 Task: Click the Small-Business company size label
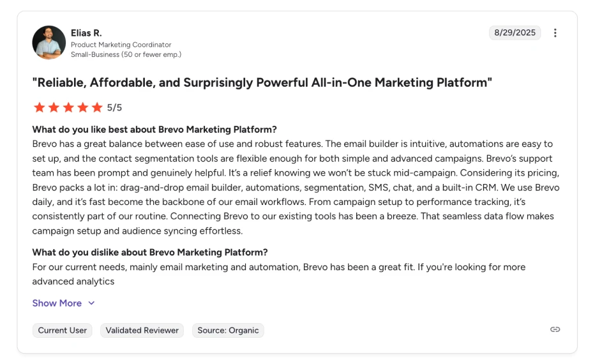tap(126, 55)
